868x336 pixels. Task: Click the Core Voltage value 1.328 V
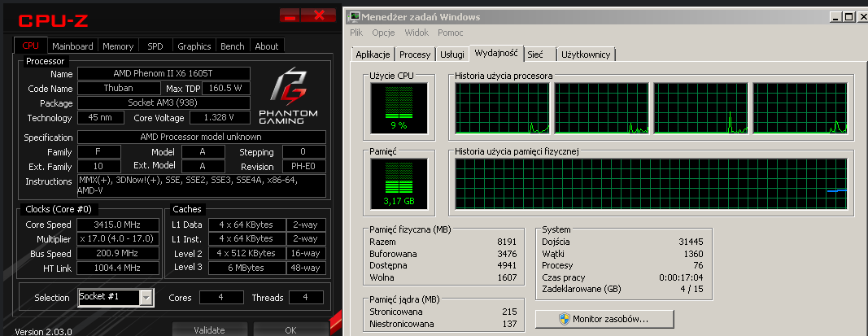[x=220, y=117]
